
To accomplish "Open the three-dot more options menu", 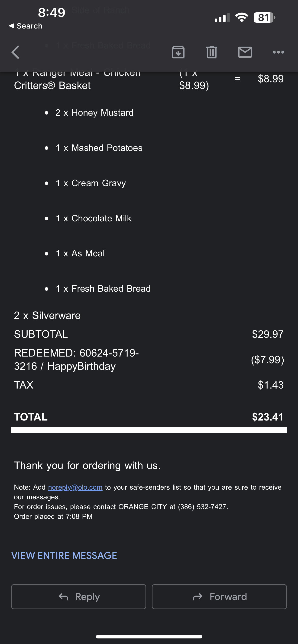I will (x=278, y=52).
